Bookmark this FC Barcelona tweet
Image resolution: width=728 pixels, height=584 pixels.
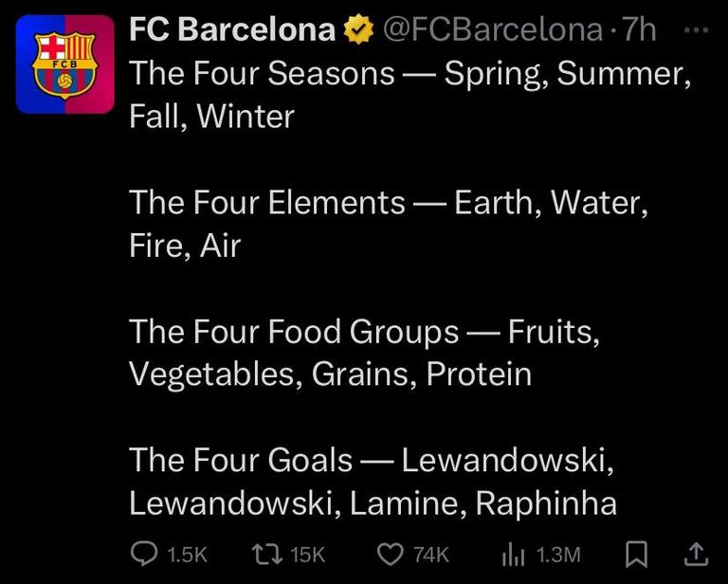(635, 553)
